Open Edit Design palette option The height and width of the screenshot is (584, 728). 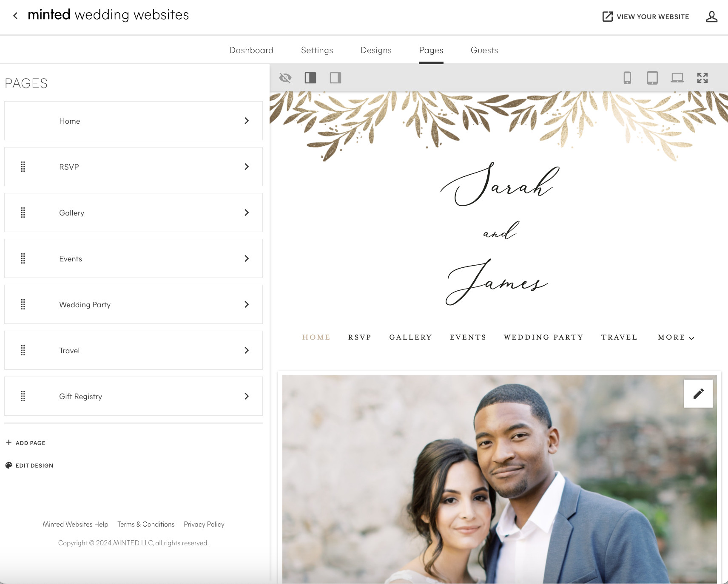tap(29, 465)
